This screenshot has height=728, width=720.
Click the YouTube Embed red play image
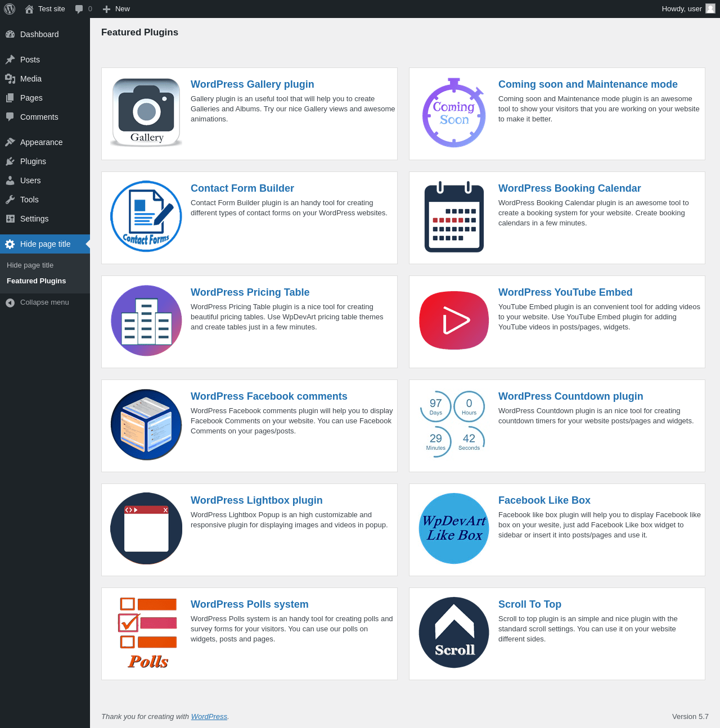tap(454, 320)
